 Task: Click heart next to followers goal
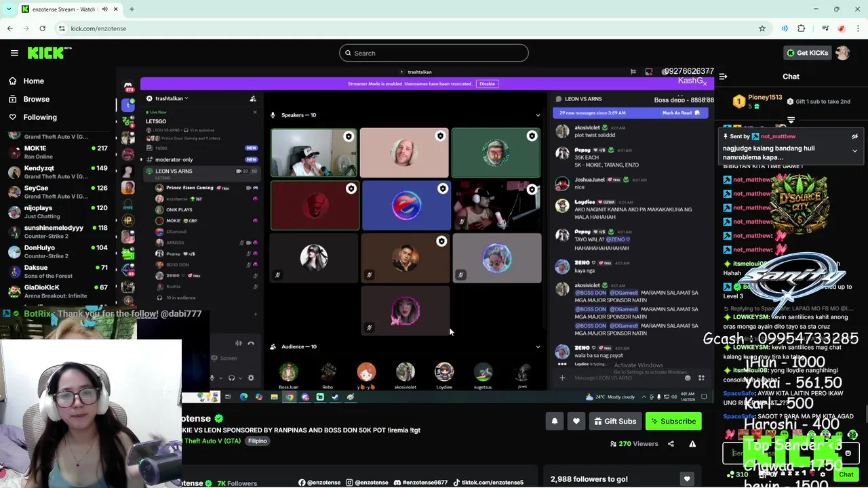click(x=687, y=479)
